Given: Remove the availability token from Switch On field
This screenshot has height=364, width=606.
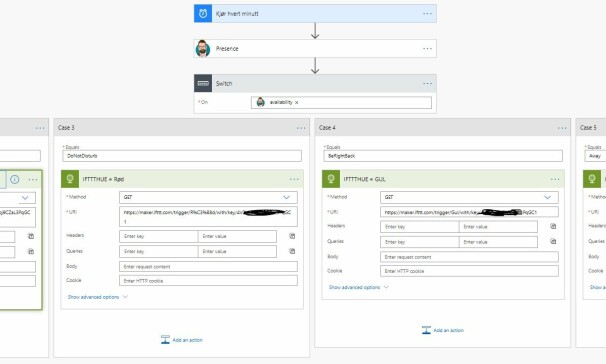Looking at the screenshot, I should [x=297, y=102].
